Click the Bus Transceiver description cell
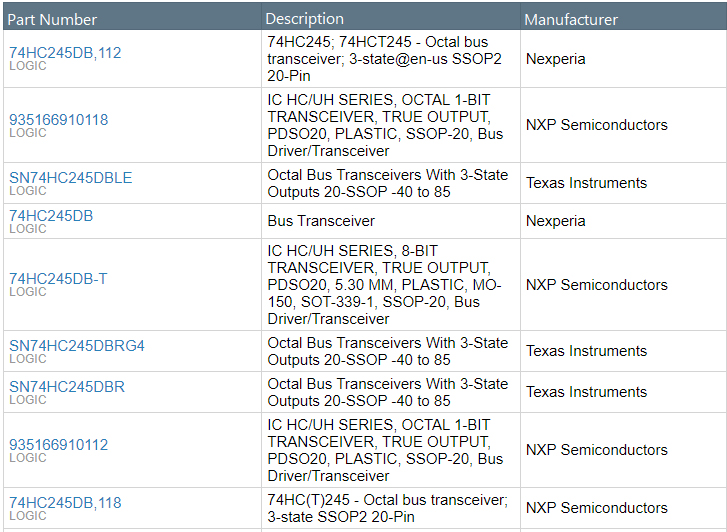 [321, 221]
